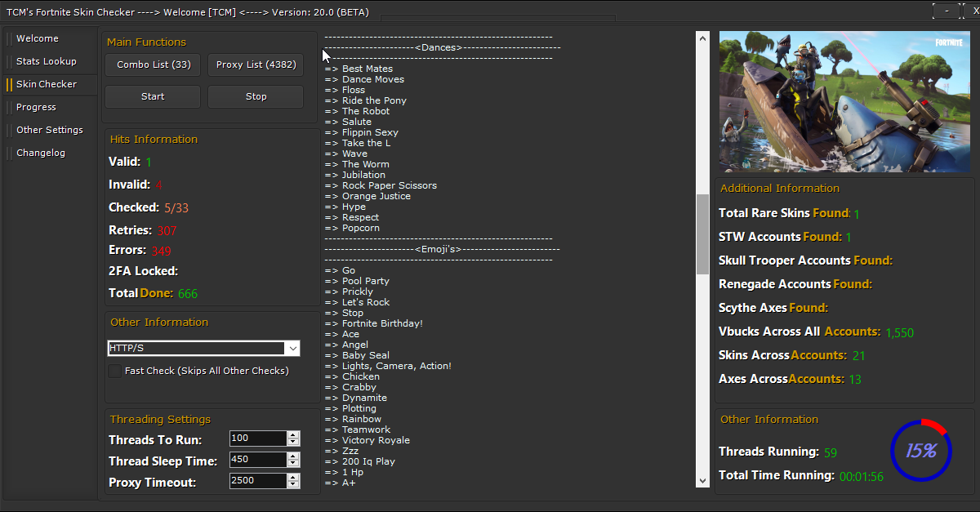Select the "Popcorn" dance entry
The image size is (980, 512).
click(352, 228)
